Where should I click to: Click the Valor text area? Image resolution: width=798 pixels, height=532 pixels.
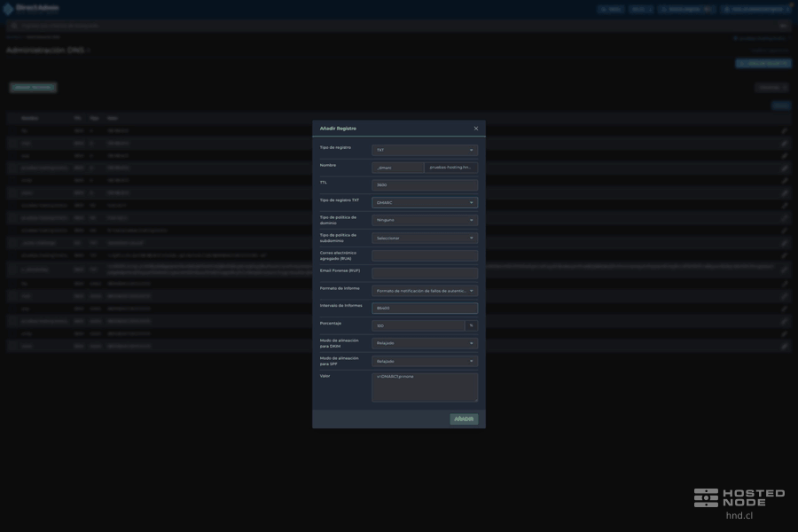[425, 387]
